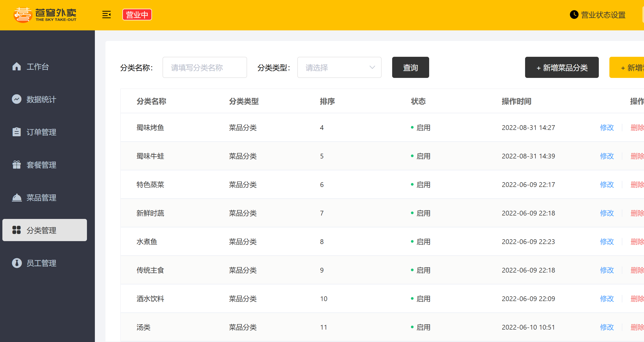The width and height of the screenshot is (644, 342).
Task: Click the tie icon for 员工管理
Action: pos(17,263)
